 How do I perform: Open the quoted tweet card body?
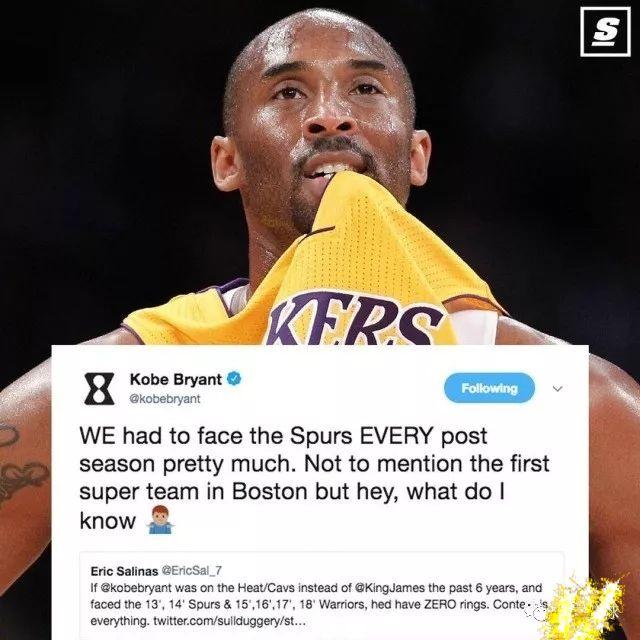tap(322, 596)
